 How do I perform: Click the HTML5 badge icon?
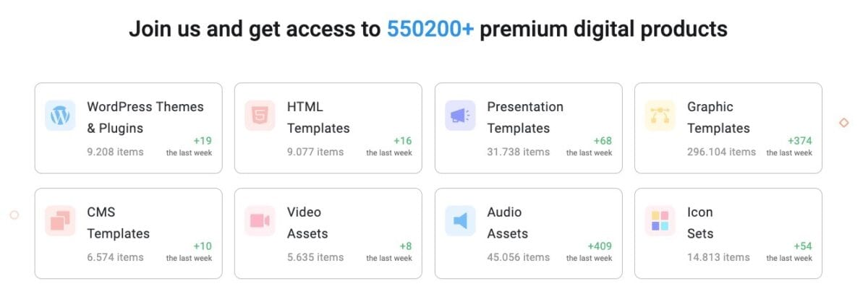[x=260, y=116]
